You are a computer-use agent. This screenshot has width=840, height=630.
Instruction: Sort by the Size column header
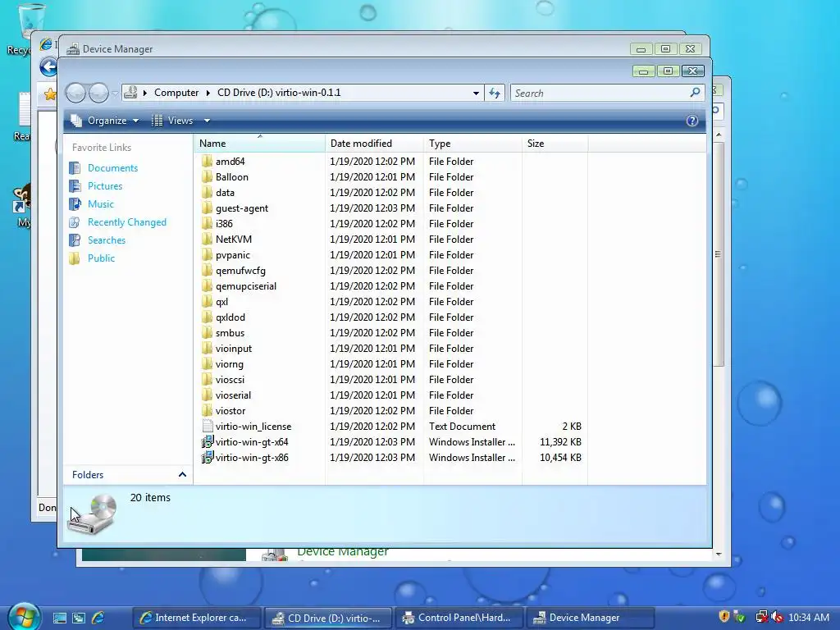coord(555,144)
